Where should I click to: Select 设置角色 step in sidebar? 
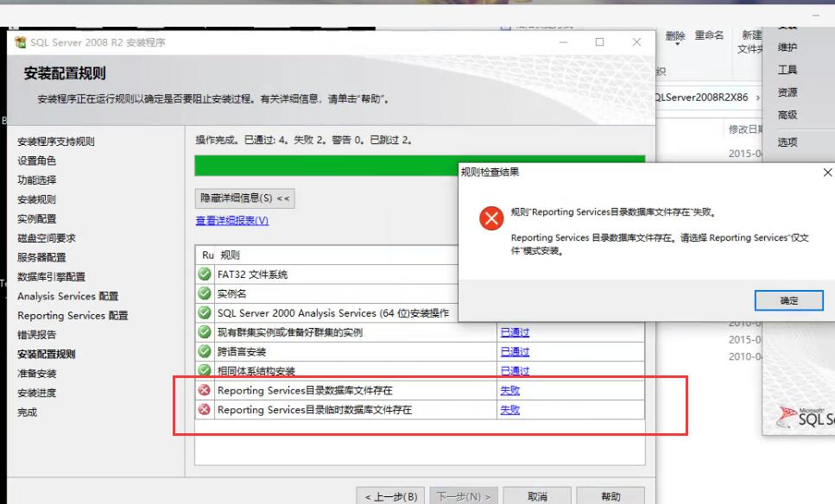[37, 161]
